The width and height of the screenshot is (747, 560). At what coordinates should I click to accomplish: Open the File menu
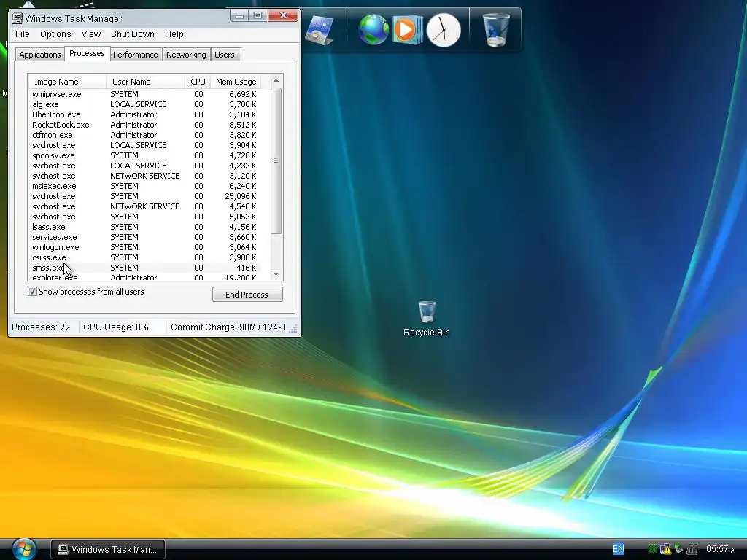coord(23,34)
